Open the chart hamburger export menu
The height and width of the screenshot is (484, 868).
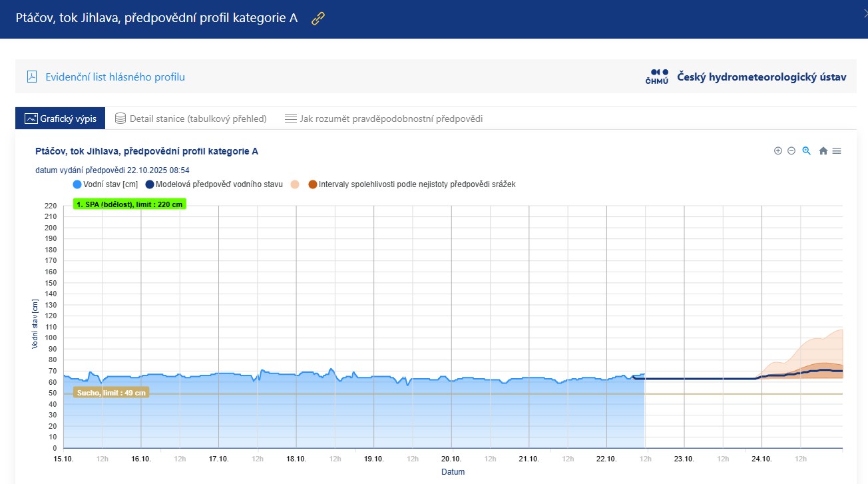point(837,151)
